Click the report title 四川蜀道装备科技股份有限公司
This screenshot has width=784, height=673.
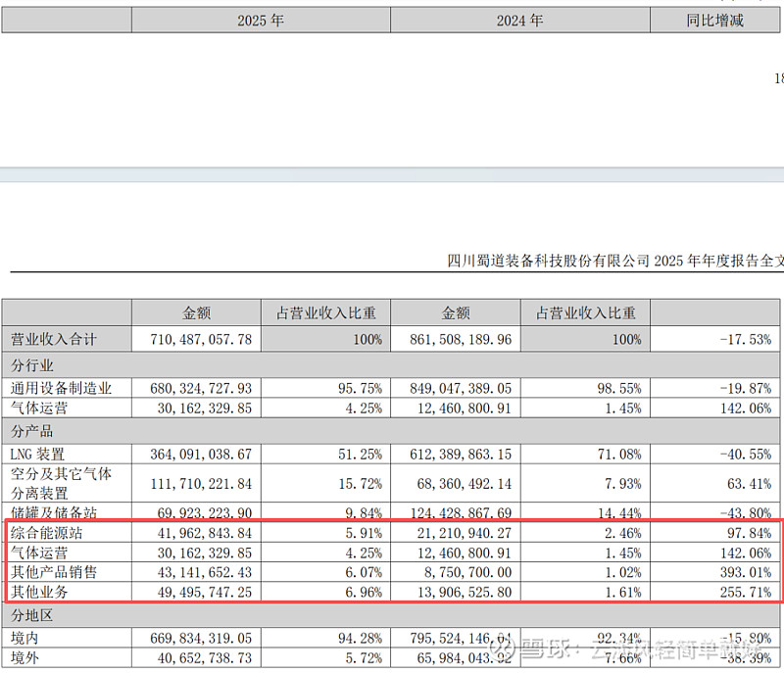tap(548, 261)
